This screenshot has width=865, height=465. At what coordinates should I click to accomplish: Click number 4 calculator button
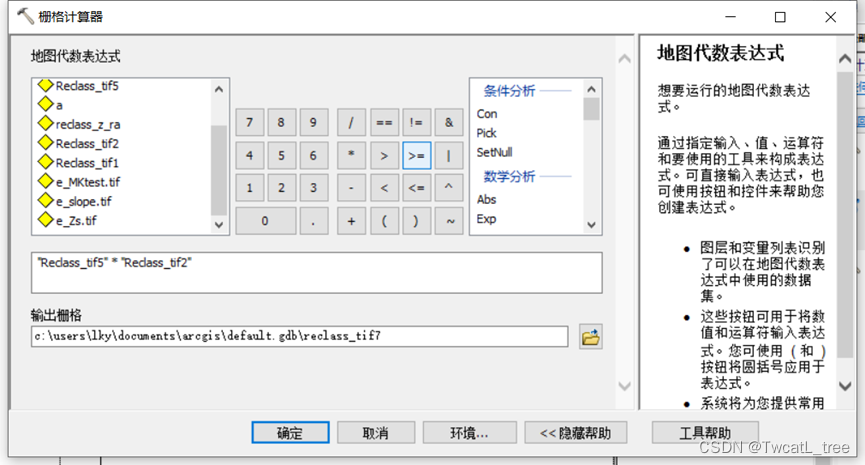pos(249,156)
